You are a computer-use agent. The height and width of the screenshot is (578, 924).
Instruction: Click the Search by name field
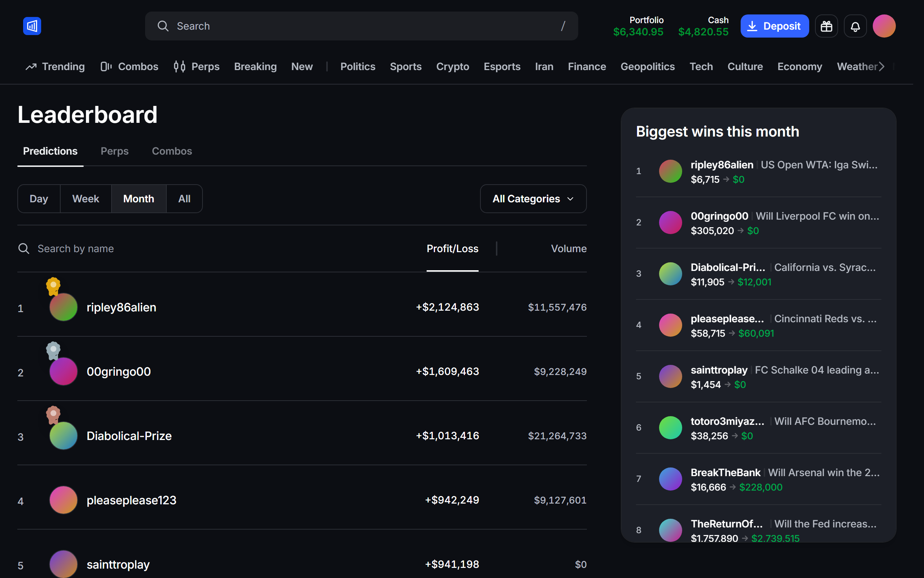click(75, 249)
